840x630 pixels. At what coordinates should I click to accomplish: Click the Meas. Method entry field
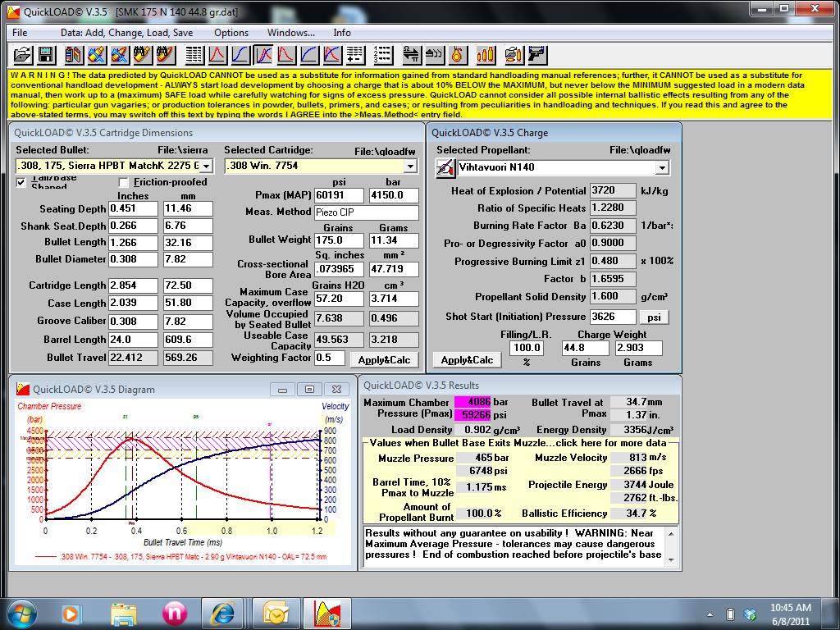click(367, 212)
